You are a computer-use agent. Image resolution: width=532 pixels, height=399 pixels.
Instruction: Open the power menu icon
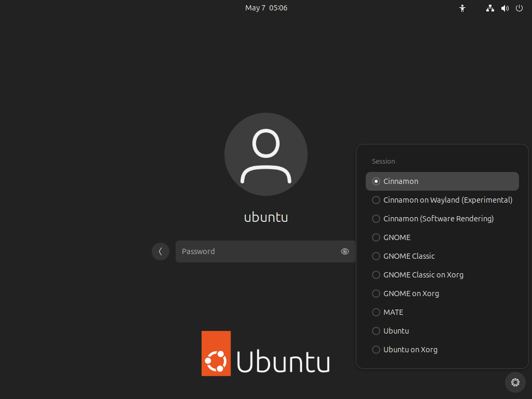click(x=519, y=8)
